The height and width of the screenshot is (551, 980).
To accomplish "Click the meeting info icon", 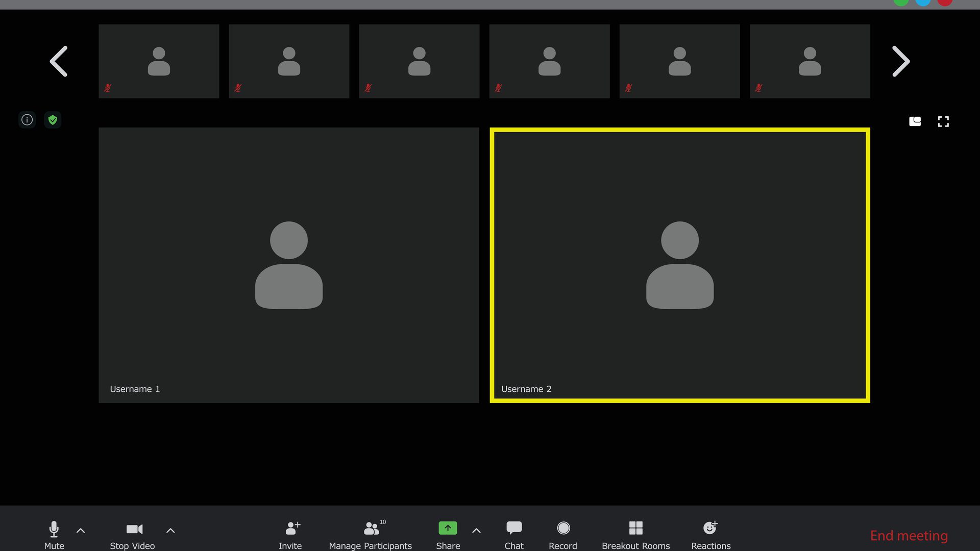I will (x=27, y=120).
